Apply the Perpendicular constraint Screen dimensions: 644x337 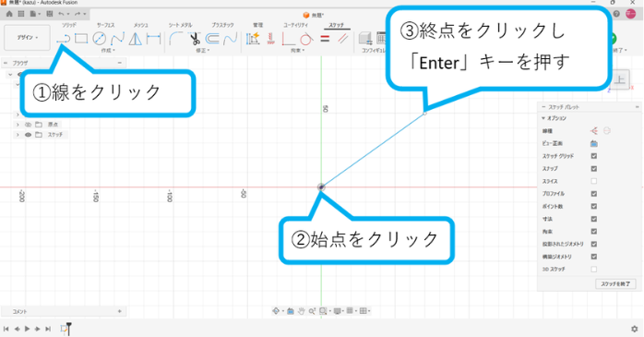click(288, 39)
